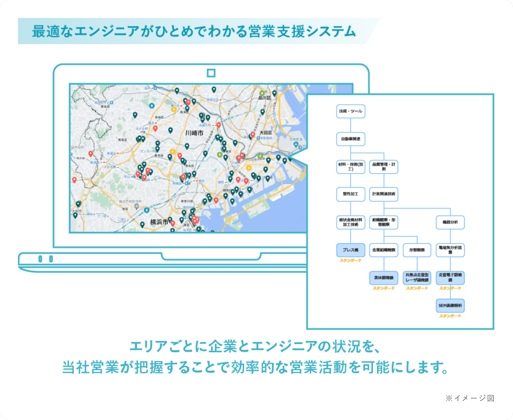Click the blue airport marker near 羽田空港
Screen dimensions: 513x420
296,144
